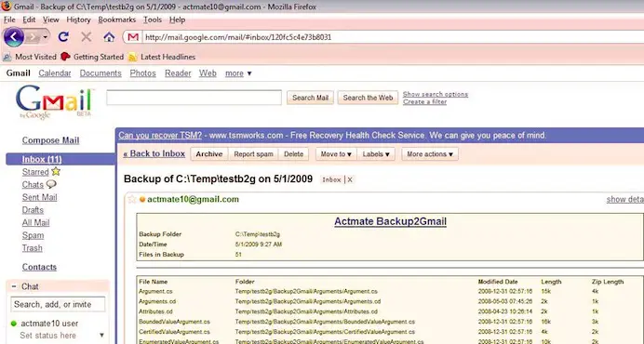
Task: Click the Can you recover TSM? ad link
Action: (x=160, y=136)
